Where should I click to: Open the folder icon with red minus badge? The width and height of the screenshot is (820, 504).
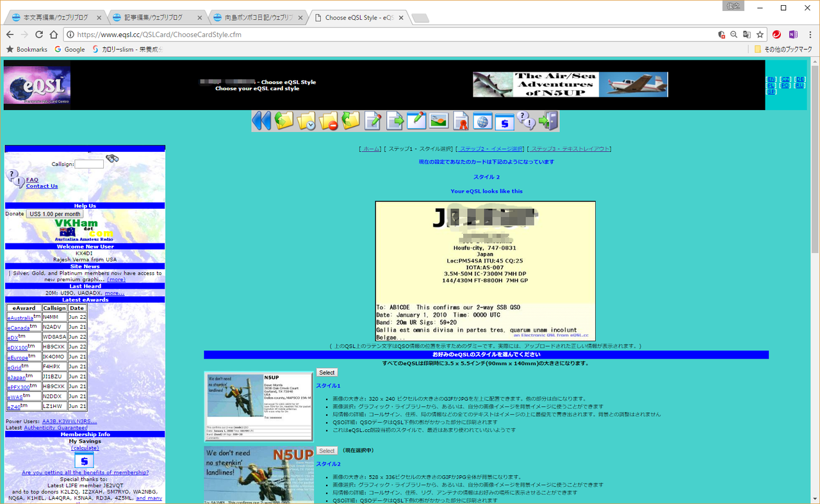tap(329, 120)
